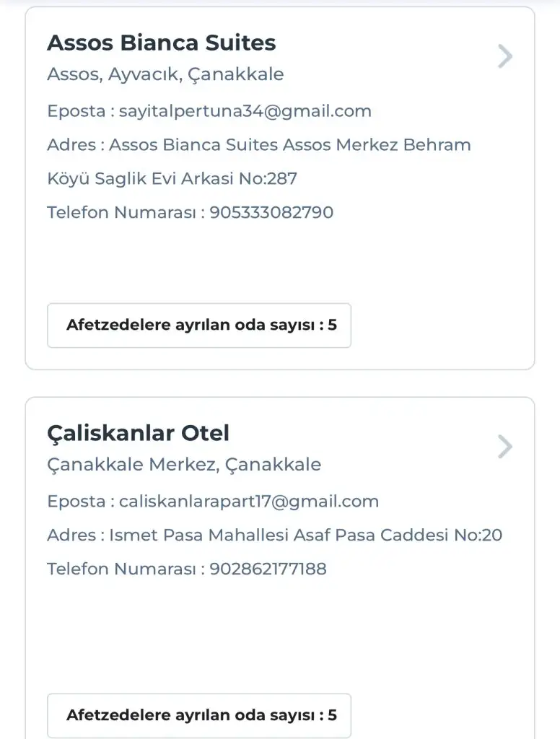
Task: Tap phone number 905333082790
Action: tap(271, 213)
